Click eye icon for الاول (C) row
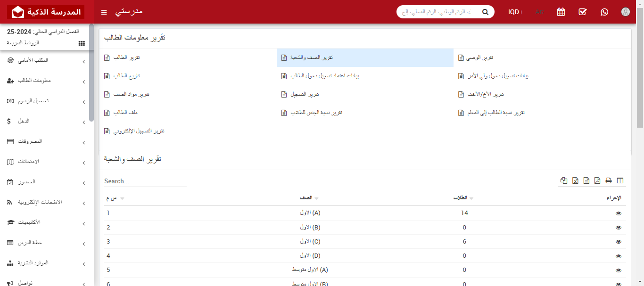 [619, 242]
